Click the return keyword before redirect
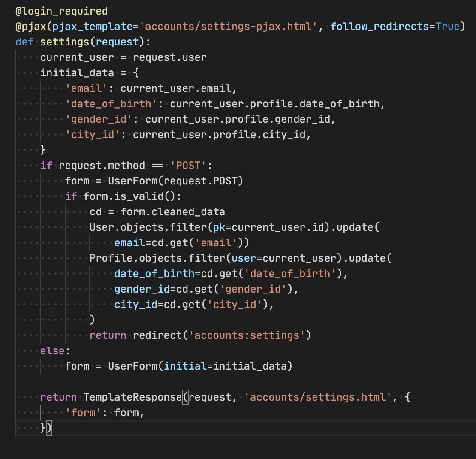 108,335
